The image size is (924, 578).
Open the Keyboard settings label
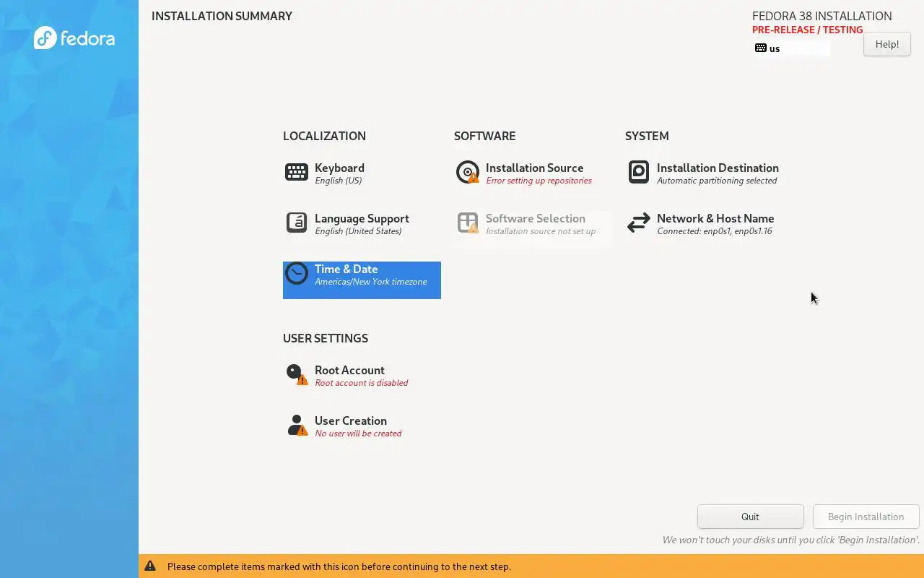(x=339, y=168)
